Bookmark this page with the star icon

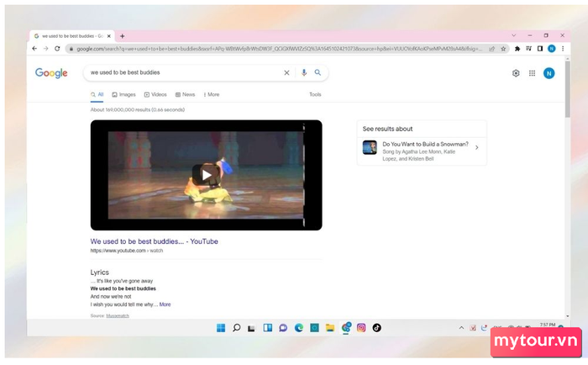tap(503, 49)
